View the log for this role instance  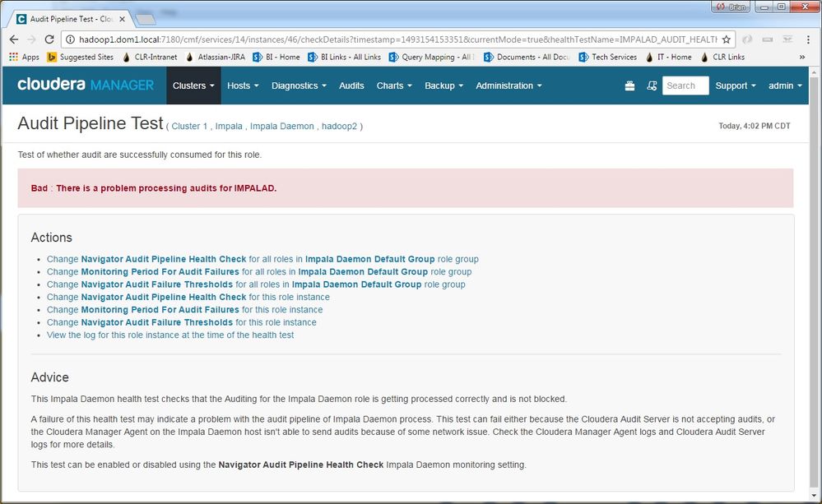click(x=170, y=335)
